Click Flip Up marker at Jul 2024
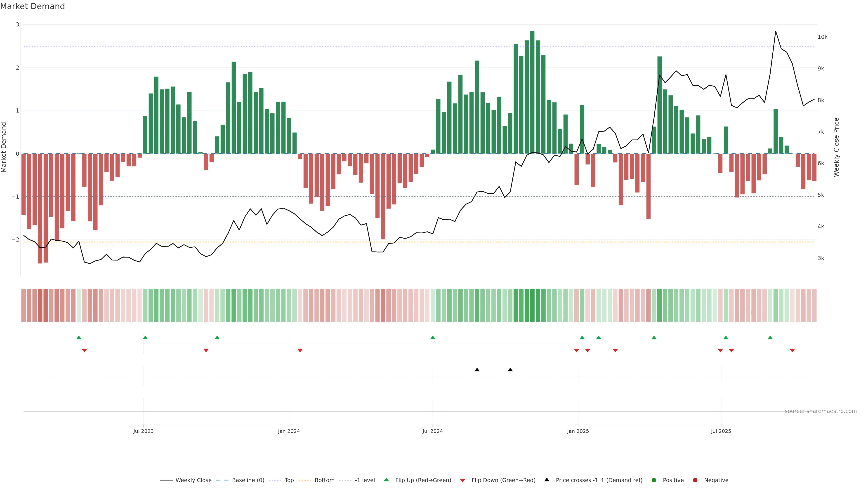Image resolution: width=868 pixels, height=488 pixels. point(433,338)
